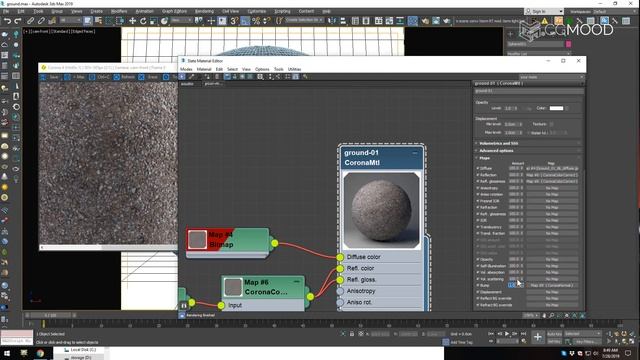Select the Unlink Selection tool
The image size is (640, 360).
pyautogui.click(x=41, y=21)
